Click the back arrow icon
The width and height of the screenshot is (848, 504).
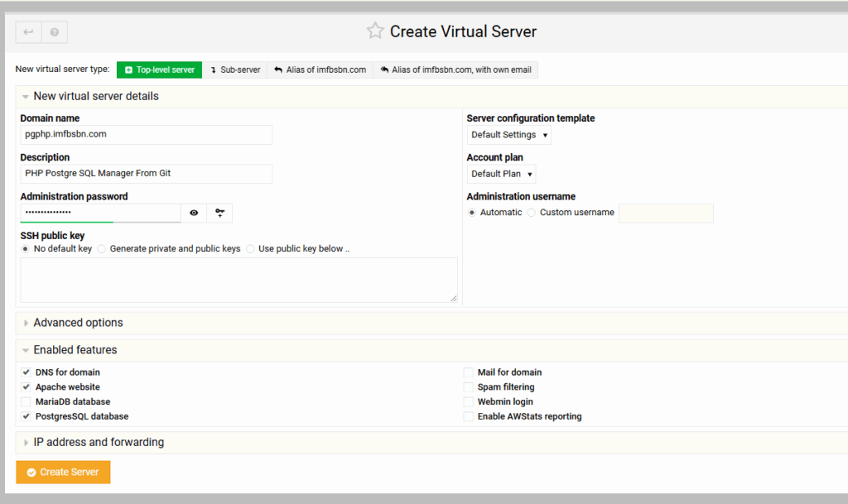pyautogui.click(x=28, y=32)
